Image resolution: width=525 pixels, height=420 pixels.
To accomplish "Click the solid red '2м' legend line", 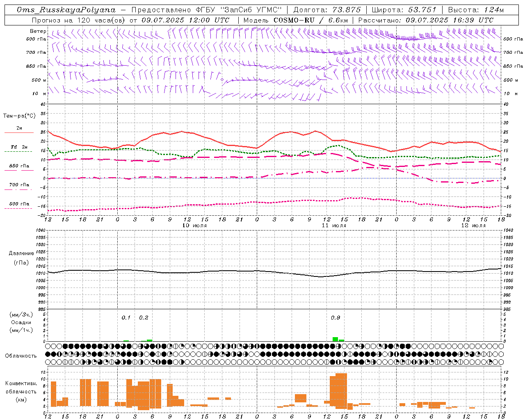I will point(19,133).
